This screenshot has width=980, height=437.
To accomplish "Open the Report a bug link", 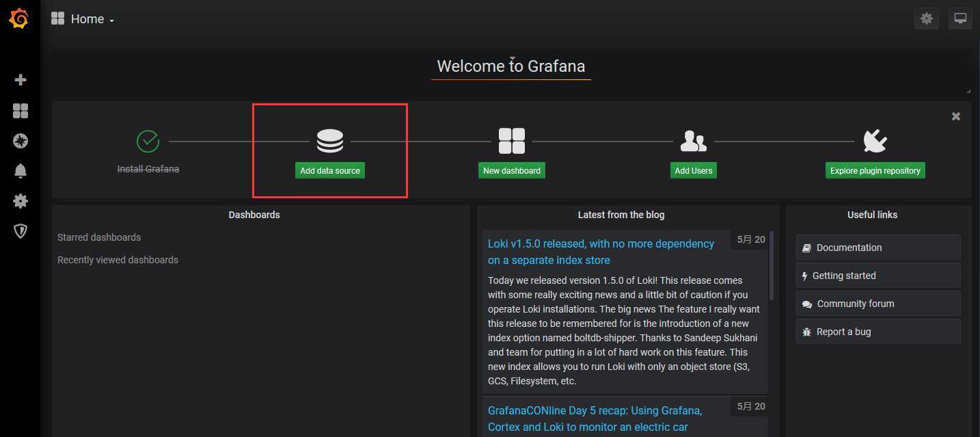I will pyautogui.click(x=878, y=332).
